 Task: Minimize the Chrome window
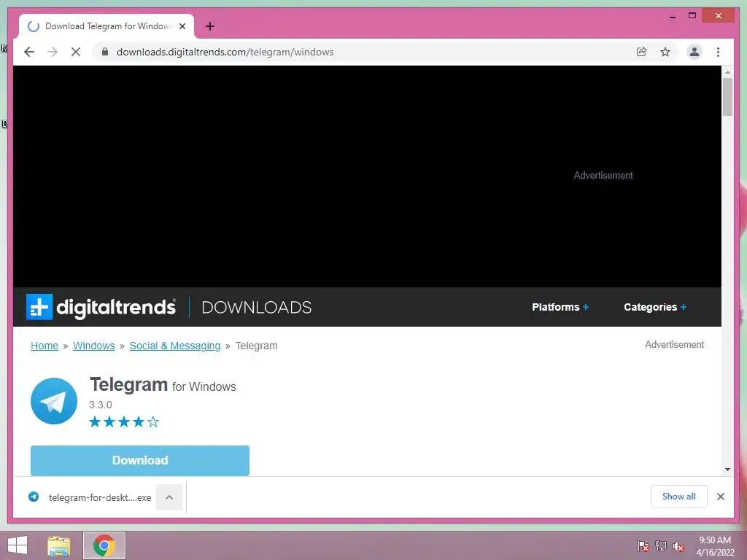point(672,16)
